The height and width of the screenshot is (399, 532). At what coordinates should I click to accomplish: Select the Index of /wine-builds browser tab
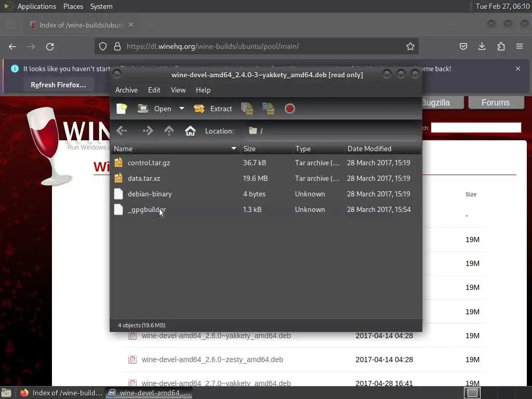(82, 25)
